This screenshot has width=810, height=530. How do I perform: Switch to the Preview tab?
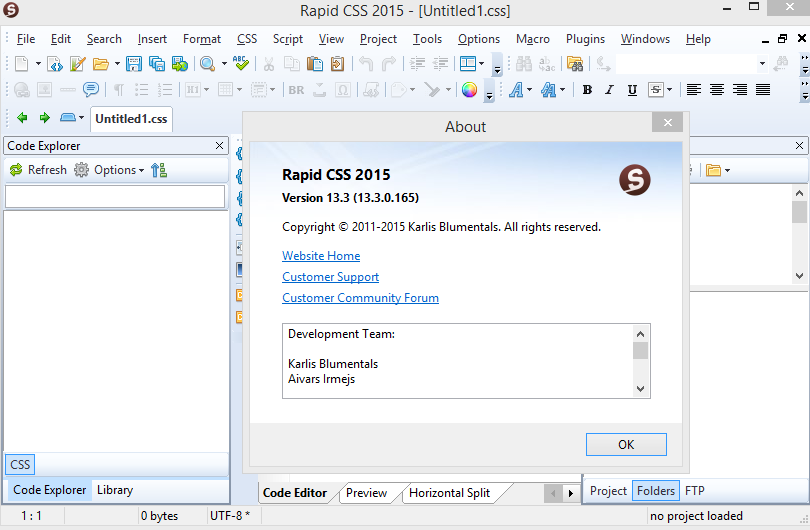click(x=366, y=493)
